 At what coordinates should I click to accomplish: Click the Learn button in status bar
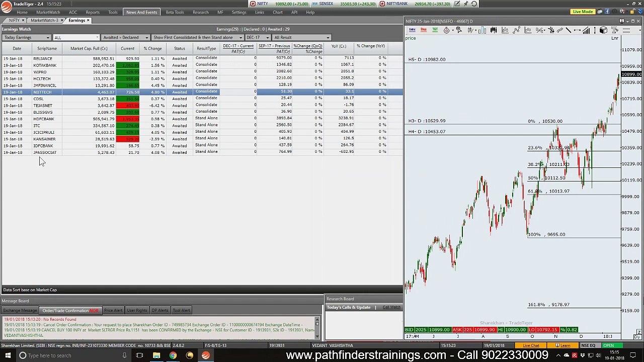point(563,345)
